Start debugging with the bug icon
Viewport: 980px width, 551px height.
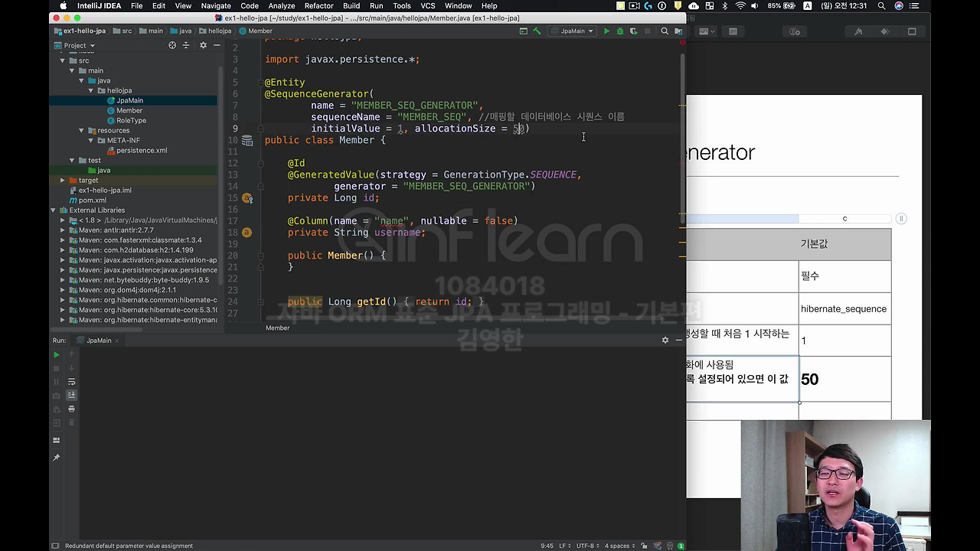620,31
